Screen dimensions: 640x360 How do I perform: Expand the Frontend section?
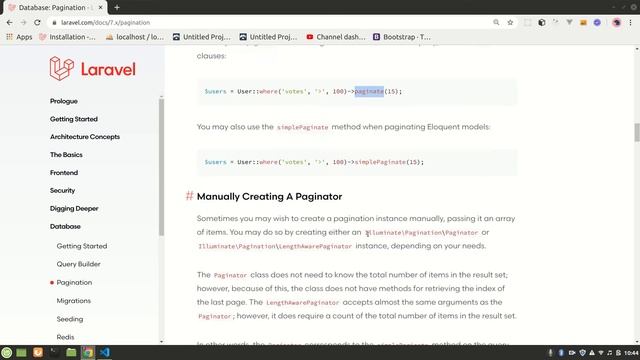pos(64,173)
